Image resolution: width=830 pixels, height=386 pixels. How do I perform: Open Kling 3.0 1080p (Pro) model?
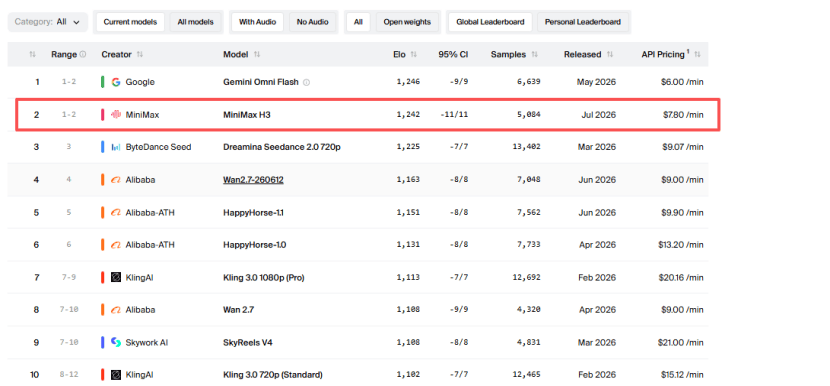[x=264, y=277]
